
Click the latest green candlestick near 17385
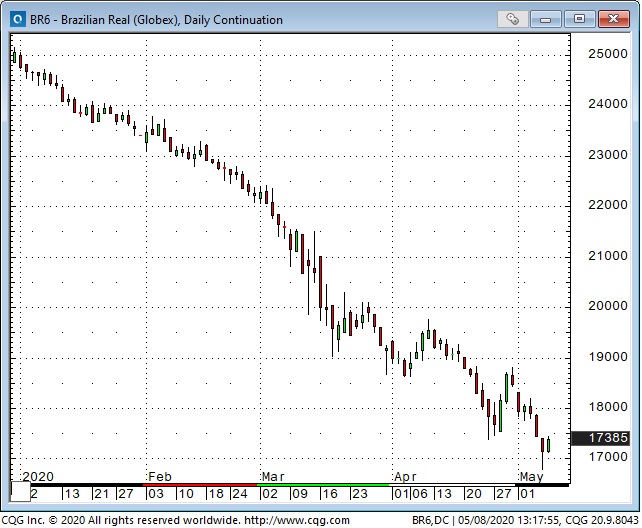pyautogui.click(x=549, y=445)
